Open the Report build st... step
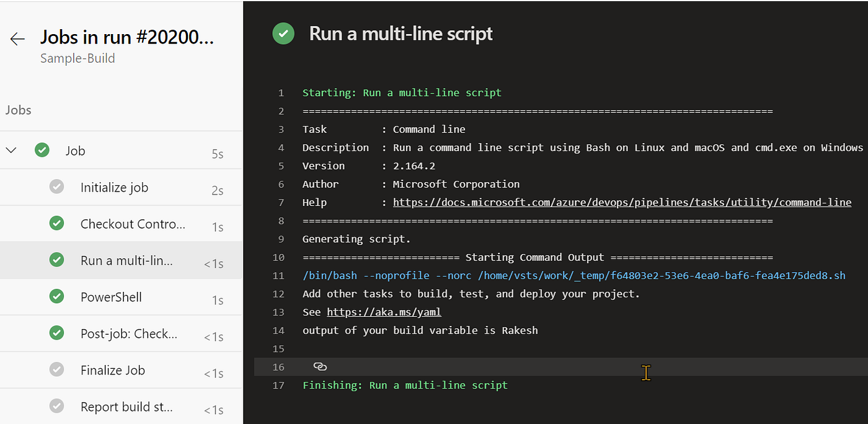The width and height of the screenshot is (868, 424). click(x=121, y=407)
